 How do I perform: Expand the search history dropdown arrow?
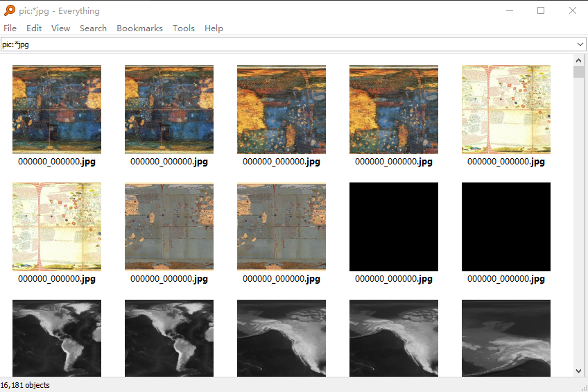point(580,44)
